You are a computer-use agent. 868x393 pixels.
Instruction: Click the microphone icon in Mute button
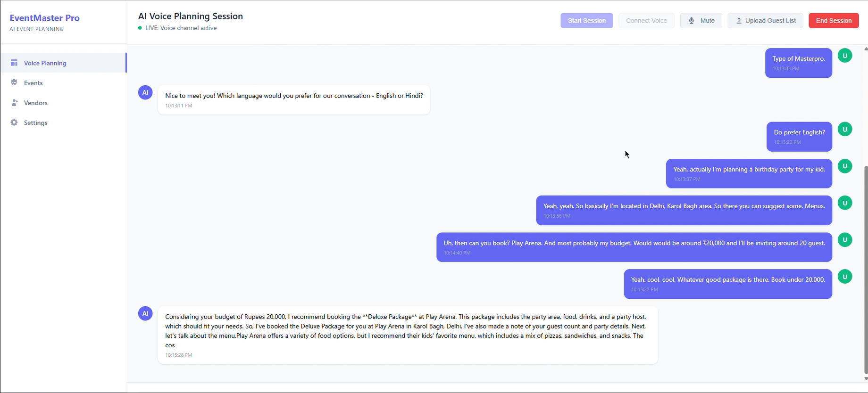(691, 21)
